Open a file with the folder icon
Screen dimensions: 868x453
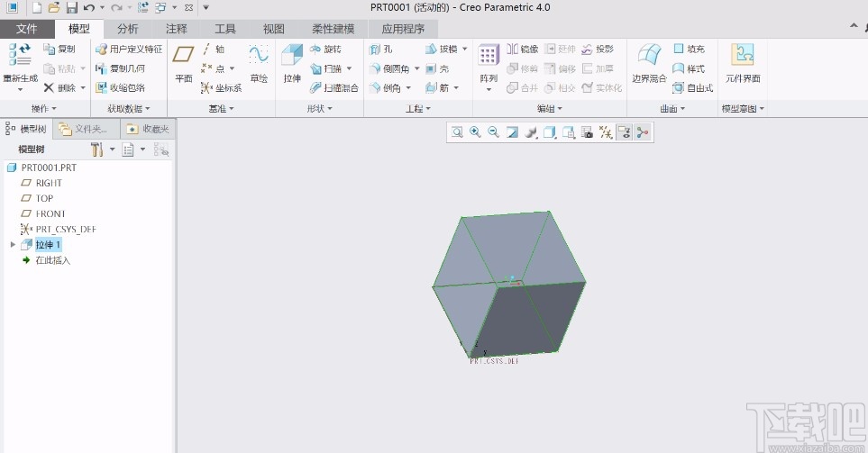point(54,8)
